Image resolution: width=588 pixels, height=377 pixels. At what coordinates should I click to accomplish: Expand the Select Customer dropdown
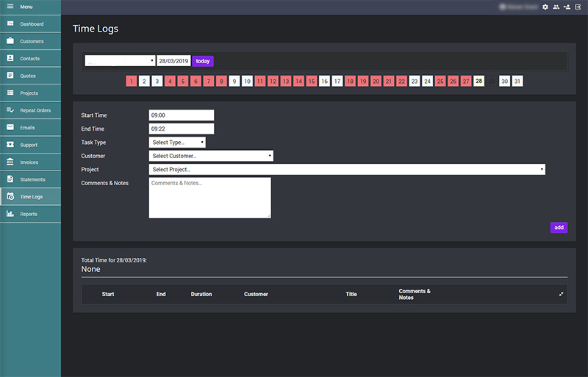click(211, 156)
